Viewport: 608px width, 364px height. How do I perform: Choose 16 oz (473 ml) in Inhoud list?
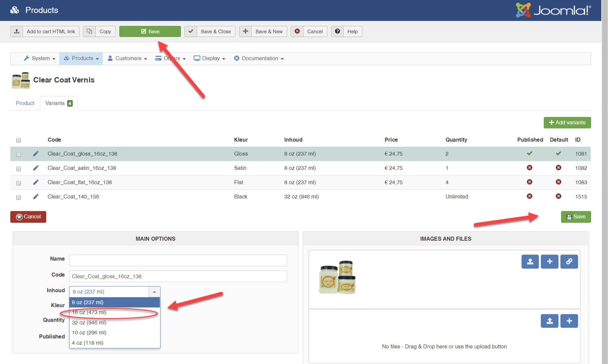point(115,312)
